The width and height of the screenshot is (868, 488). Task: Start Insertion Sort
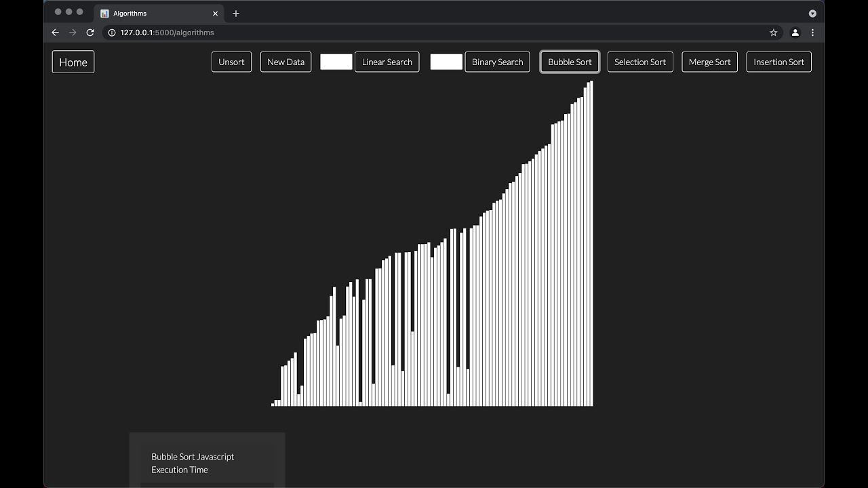click(778, 62)
